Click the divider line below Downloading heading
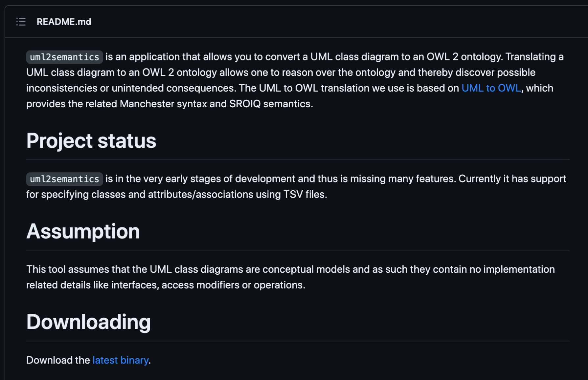The image size is (588, 380). (298, 341)
